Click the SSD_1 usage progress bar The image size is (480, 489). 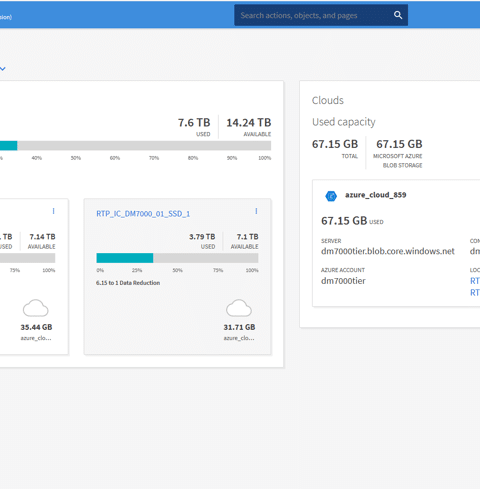tap(177, 258)
